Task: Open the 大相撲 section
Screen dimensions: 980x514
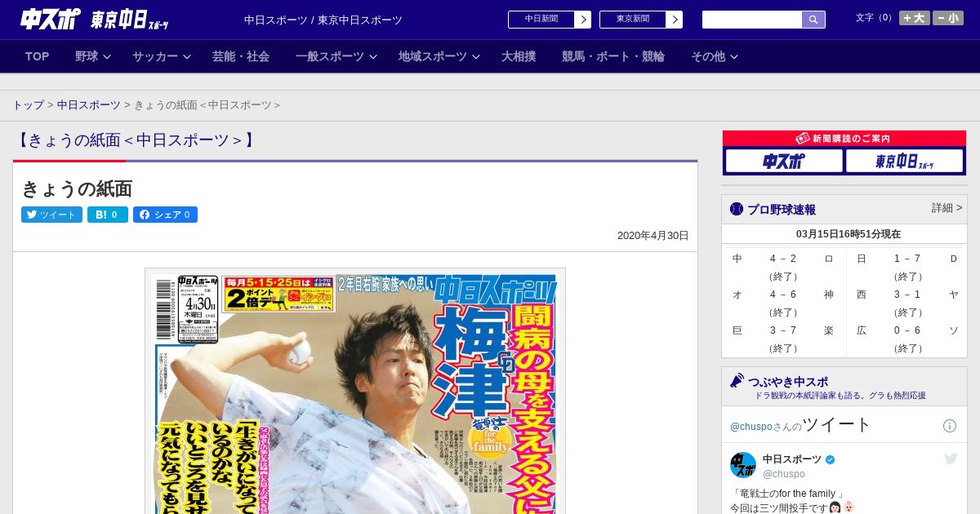Action: point(519,56)
